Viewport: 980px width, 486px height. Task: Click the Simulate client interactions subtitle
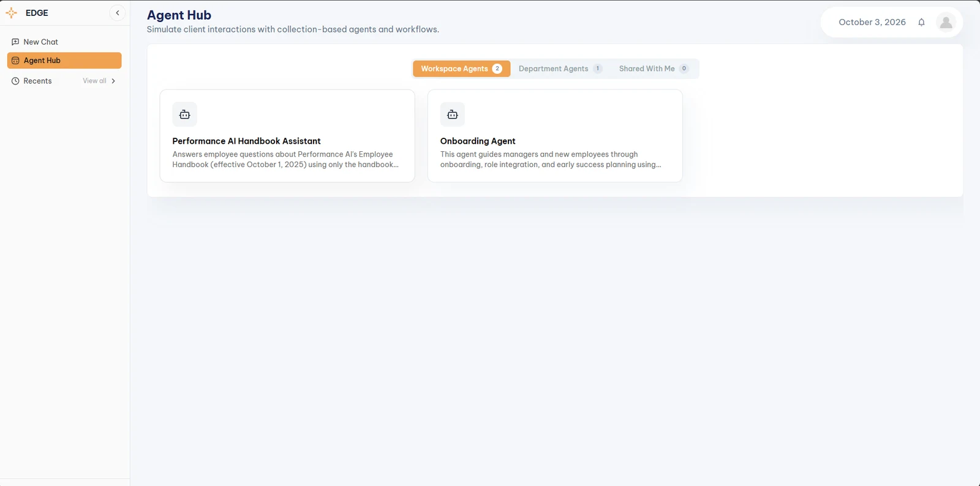click(x=293, y=29)
